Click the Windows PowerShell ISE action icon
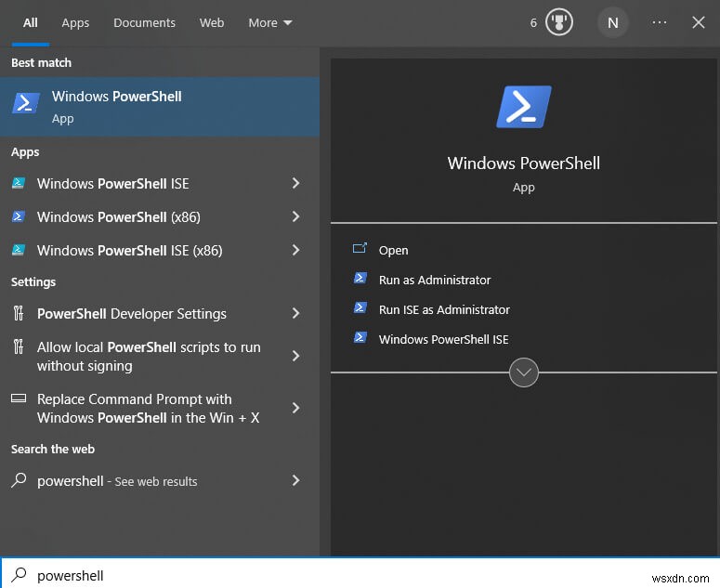The image size is (720, 588). [x=360, y=338]
